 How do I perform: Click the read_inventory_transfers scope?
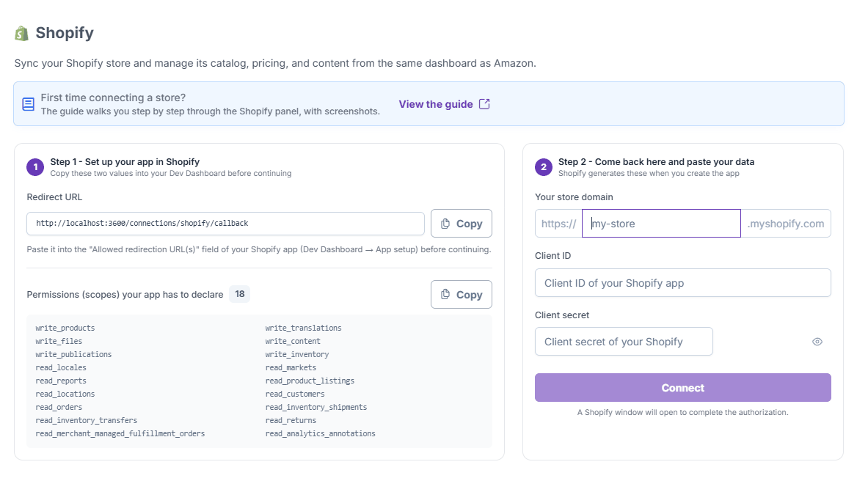(x=87, y=421)
